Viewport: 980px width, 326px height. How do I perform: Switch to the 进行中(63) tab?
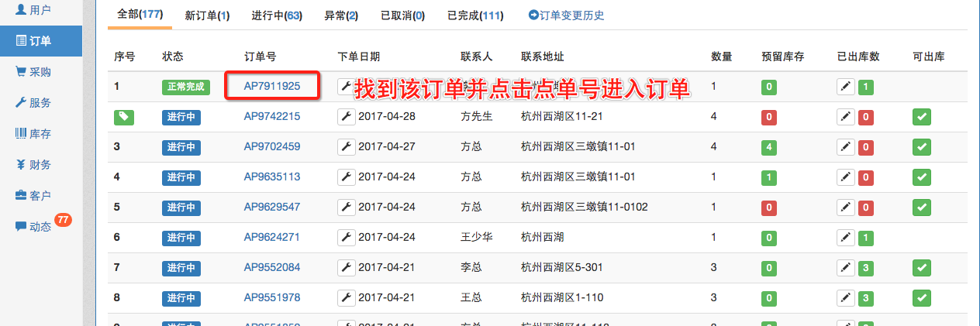[277, 15]
